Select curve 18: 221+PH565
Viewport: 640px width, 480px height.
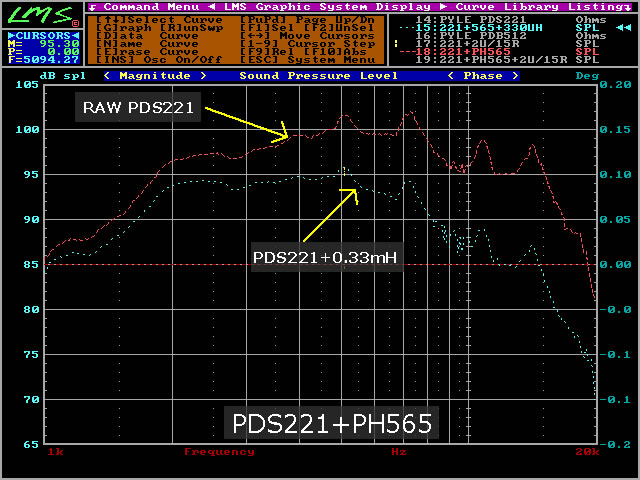(499, 52)
